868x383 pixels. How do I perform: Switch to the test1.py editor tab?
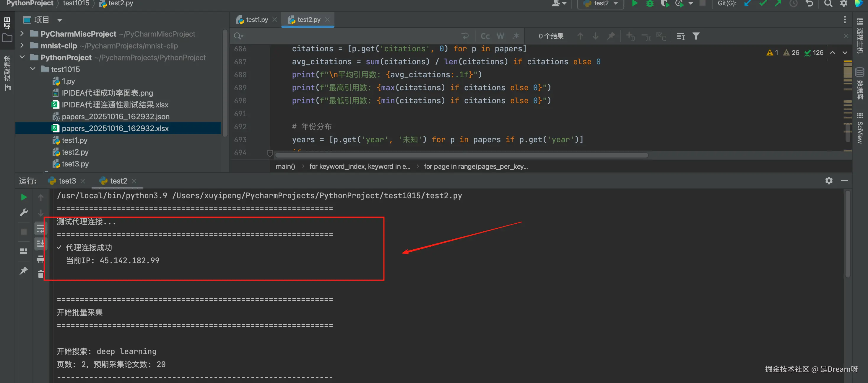[257, 19]
